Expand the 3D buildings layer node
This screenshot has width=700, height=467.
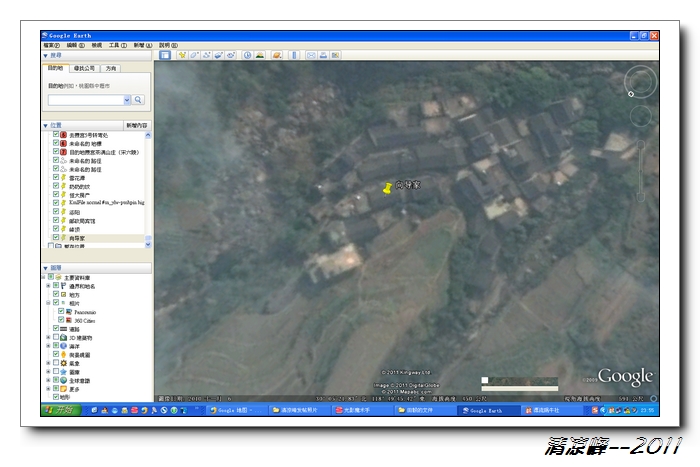coord(49,338)
